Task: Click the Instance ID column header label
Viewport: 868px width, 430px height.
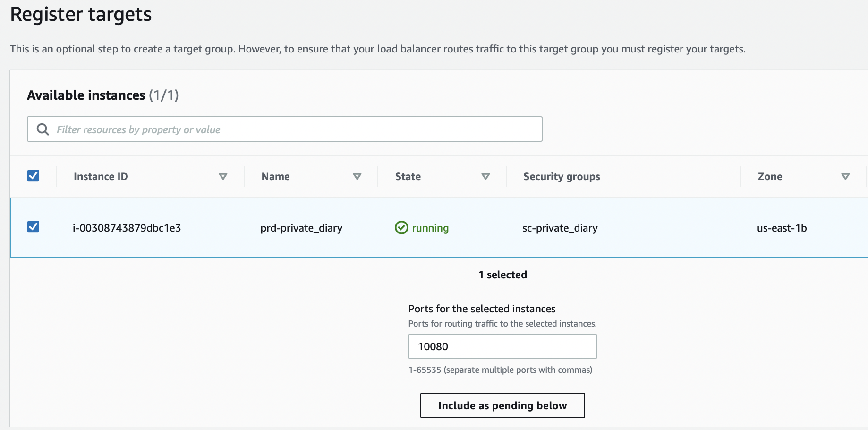Action: coord(101,177)
